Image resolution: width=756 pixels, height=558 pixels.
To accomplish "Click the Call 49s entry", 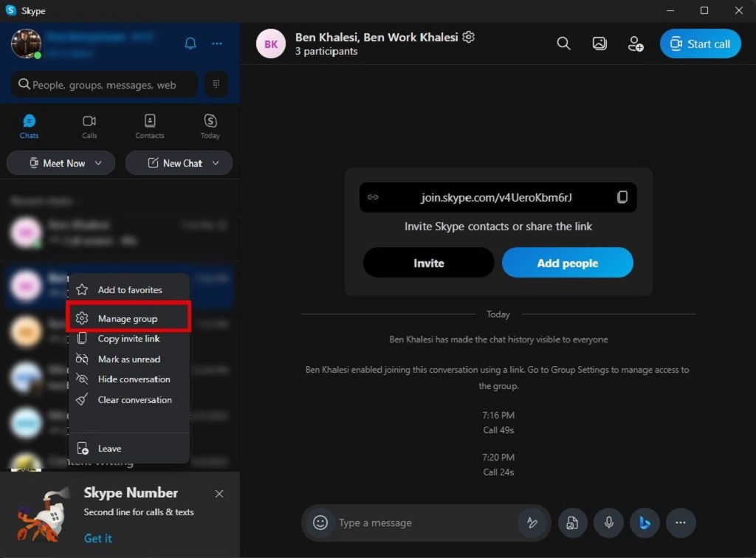I will click(x=498, y=430).
